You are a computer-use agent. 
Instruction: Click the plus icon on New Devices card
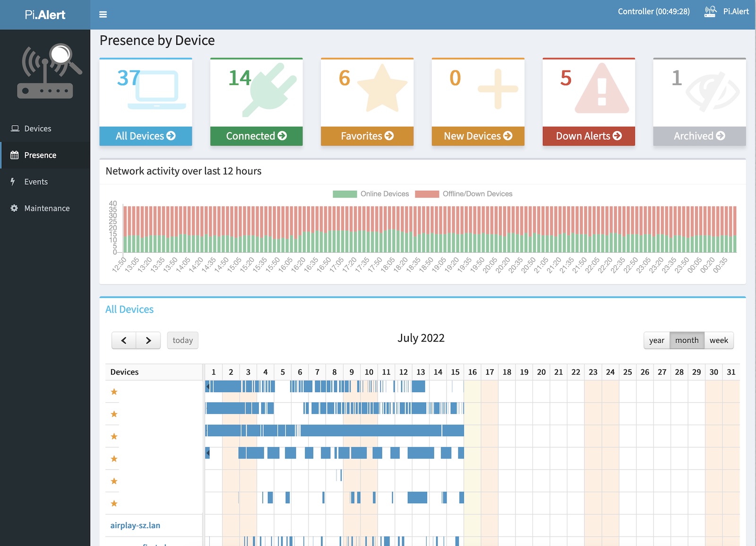click(x=498, y=89)
